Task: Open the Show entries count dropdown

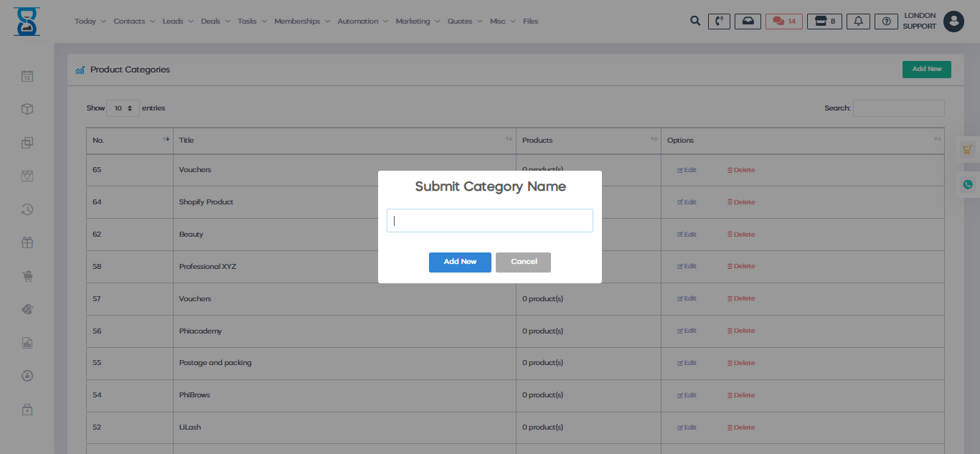Action: click(x=122, y=108)
